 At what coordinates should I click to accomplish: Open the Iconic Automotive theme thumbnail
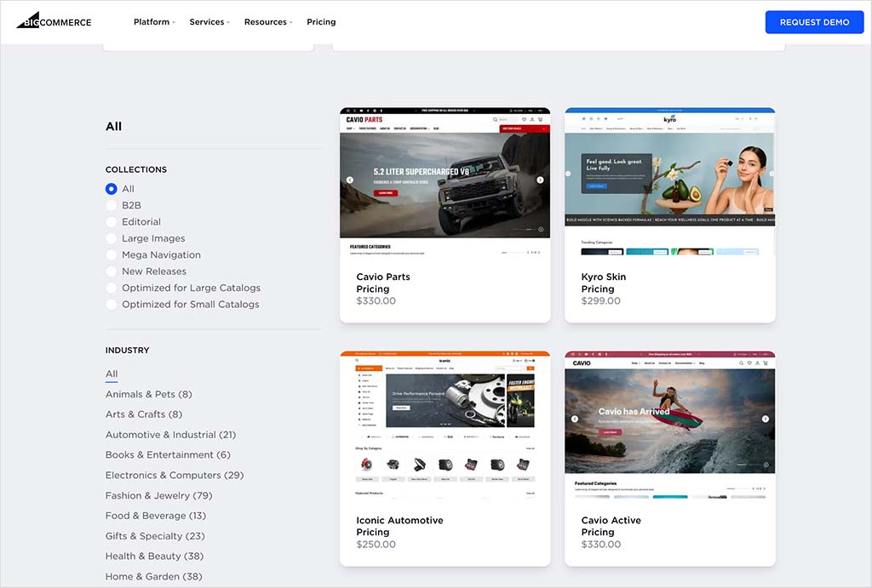coord(445,425)
